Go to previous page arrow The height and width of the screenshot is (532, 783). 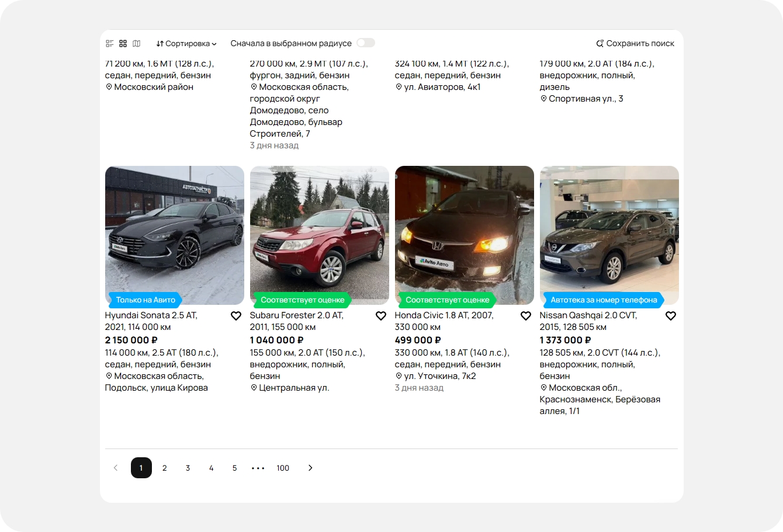116,468
